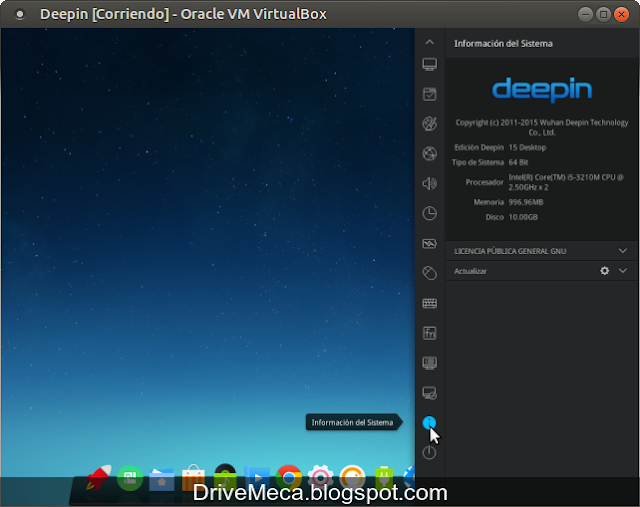Expand the Actualizar section chevron
The width and height of the screenshot is (640, 507).
pos(622,271)
